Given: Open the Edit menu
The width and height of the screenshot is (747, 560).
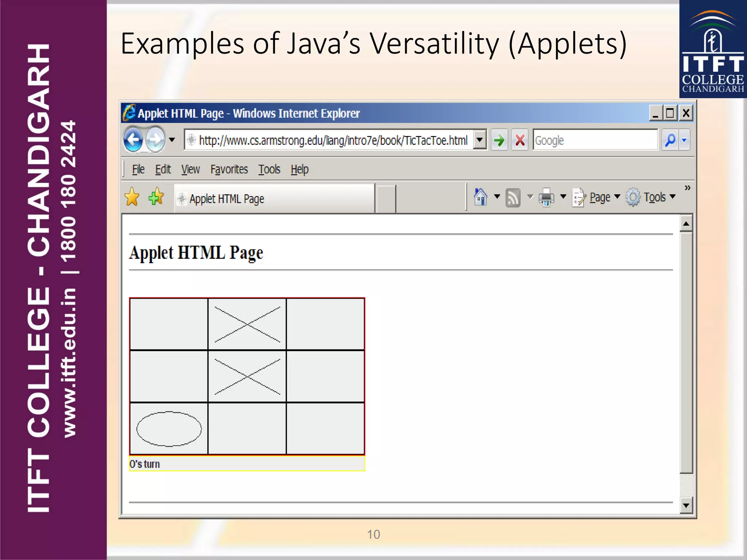Looking at the screenshot, I should point(163,169).
